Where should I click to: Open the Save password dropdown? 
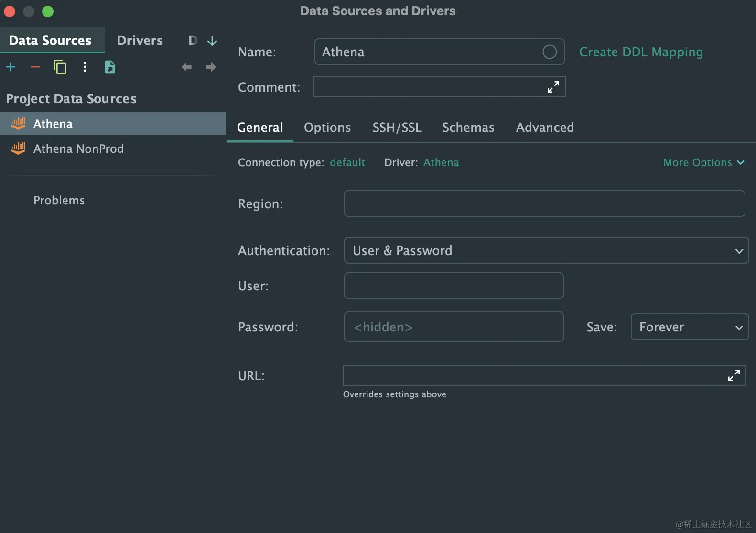pos(689,327)
